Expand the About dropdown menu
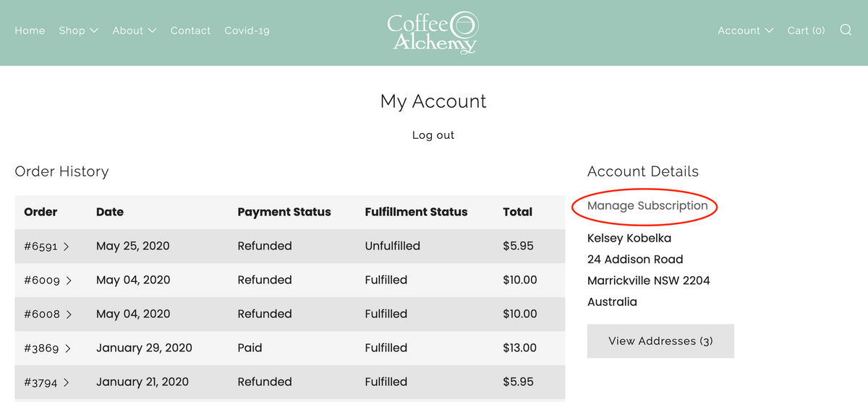 coord(134,30)
